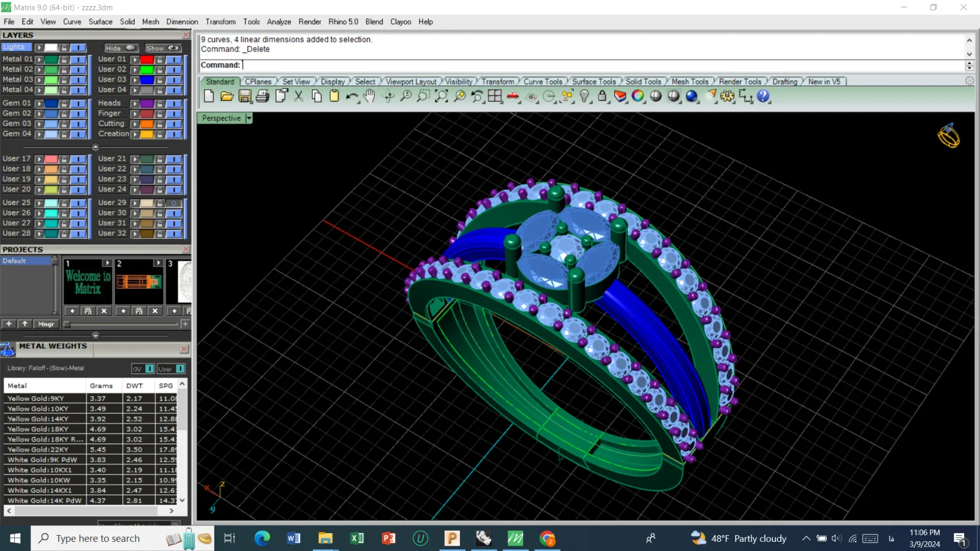Screen dimensions: 980x551
Task: Click the Metal Weights scale icon
Action: click(x=7, y=350)
